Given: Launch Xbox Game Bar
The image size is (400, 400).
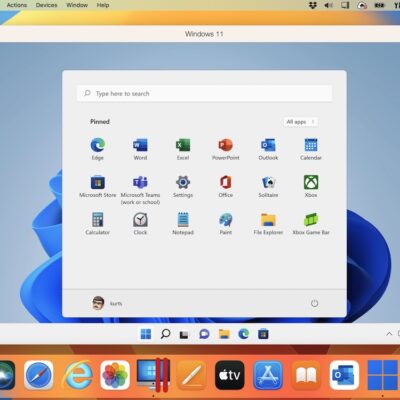Looking at the screenshot, I should coord(311,224).
